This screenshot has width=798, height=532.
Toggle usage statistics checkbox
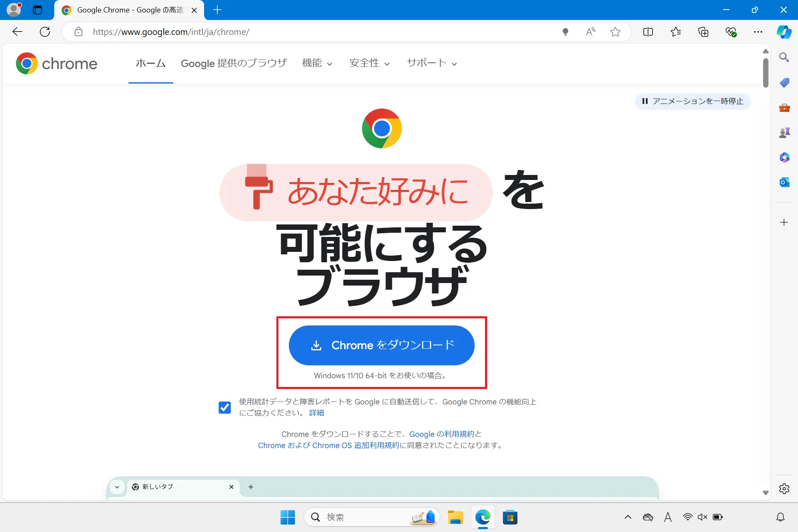pos(224,407)
